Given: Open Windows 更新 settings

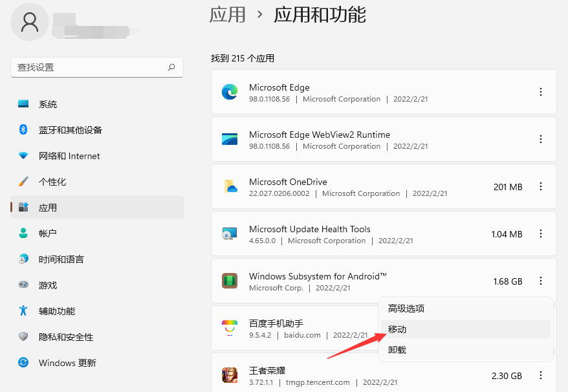Looking at the screenshot, I should (x=97, y=363).
